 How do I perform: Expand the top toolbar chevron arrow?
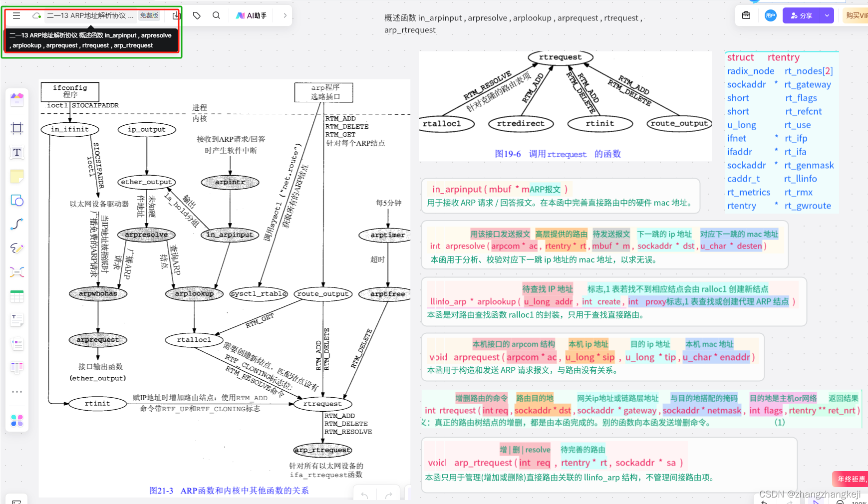285,15
